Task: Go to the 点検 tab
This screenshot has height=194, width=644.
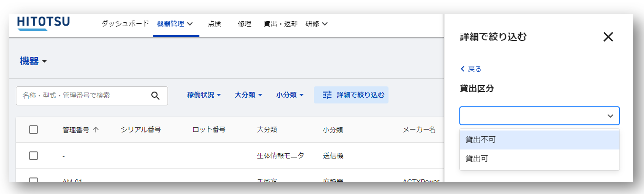Action: pyautogui.click(x=215, y=24)
